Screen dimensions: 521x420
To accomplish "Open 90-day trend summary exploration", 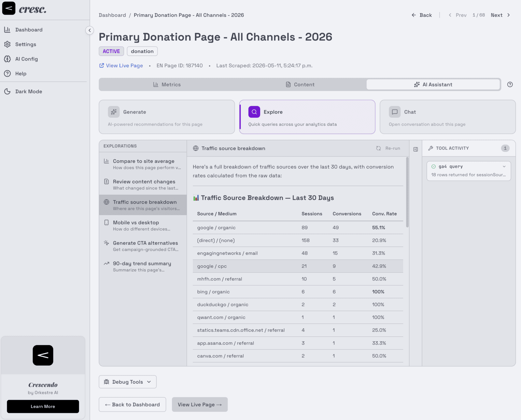I will [x=143, y=266].
